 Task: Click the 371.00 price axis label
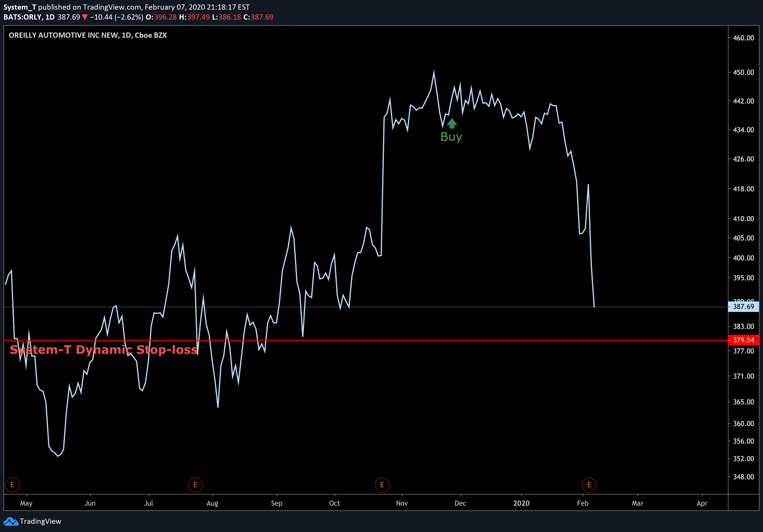[744, 377]
